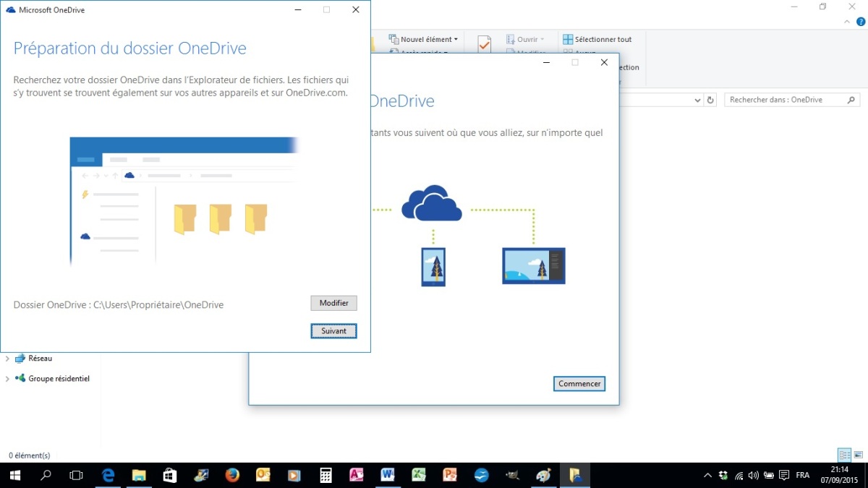This screenshot has height=488, width=868.
Task: Launch PowerPoint from the taskbar
Action: click(x=450, y=475)
